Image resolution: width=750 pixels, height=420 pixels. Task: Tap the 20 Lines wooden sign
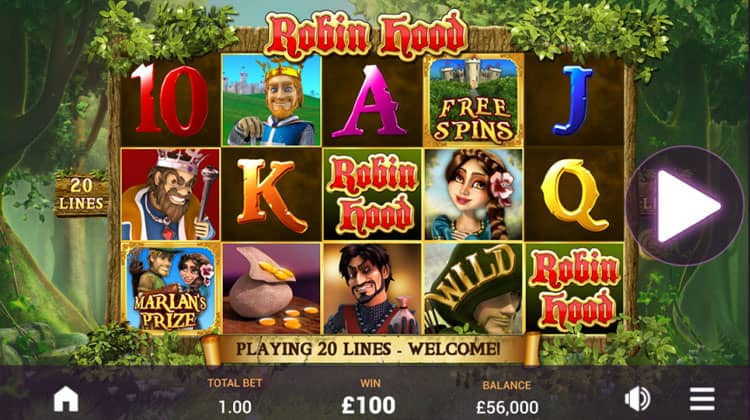[81, 194]
